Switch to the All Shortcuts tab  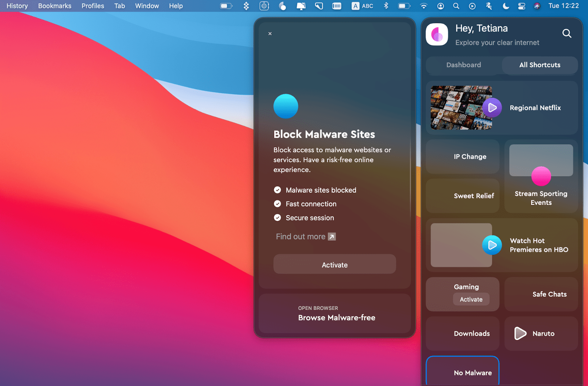[x=539, y=65]
